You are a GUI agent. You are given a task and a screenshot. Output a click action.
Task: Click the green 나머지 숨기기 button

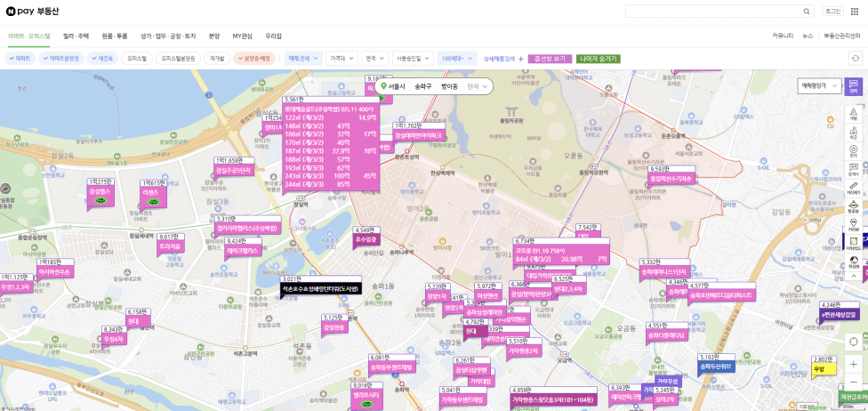click(597, 59)
